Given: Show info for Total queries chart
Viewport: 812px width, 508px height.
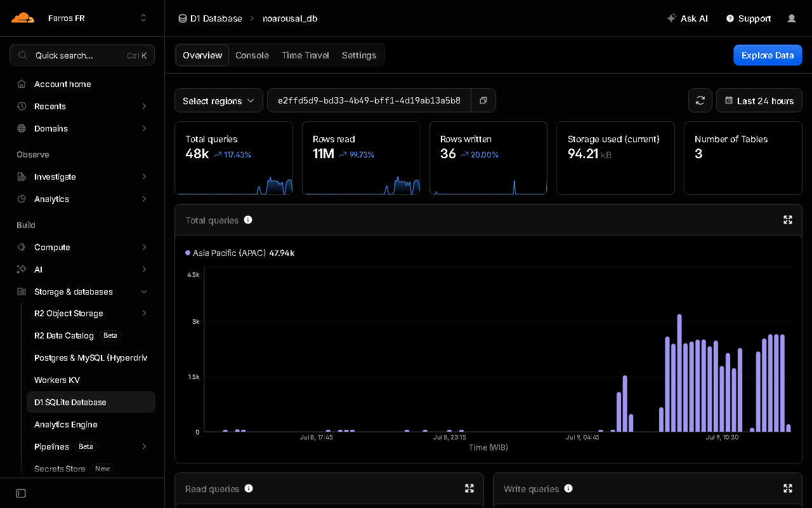Looking at the screenshot, I should pos(248,220).
